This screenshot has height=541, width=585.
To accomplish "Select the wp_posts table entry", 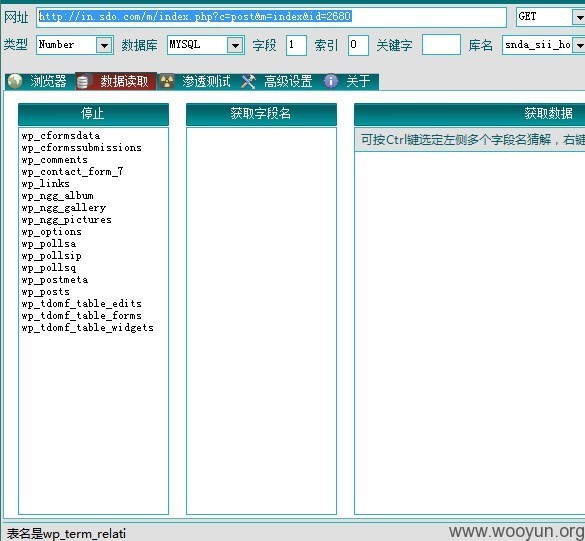I will coord(46,292).
